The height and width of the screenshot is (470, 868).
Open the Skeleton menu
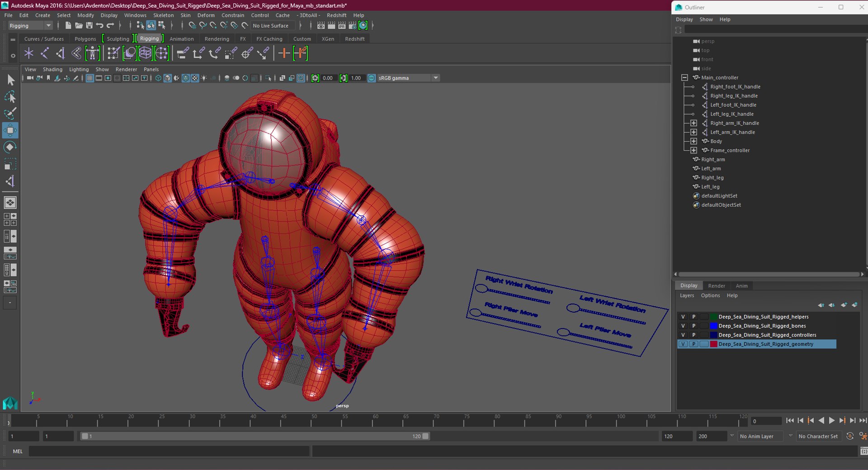[x=163, y=15]
